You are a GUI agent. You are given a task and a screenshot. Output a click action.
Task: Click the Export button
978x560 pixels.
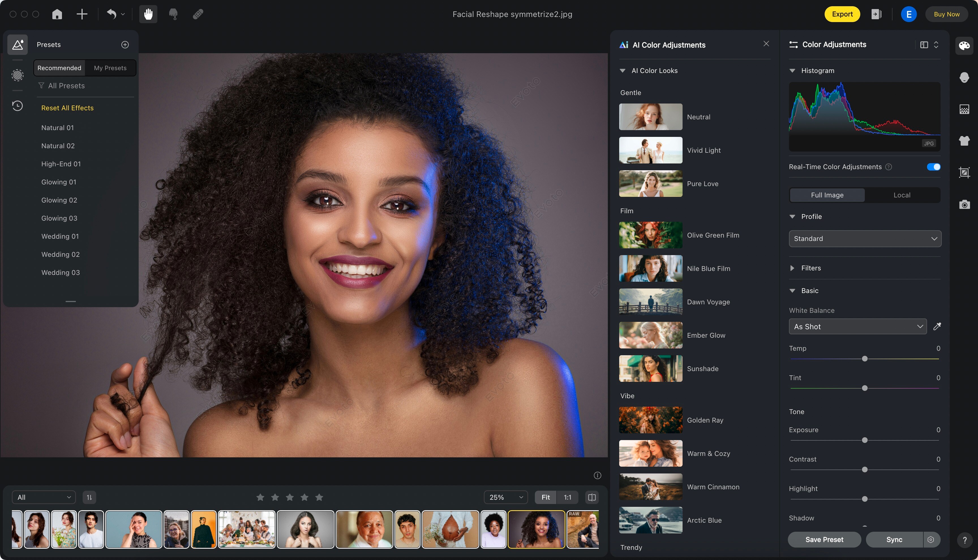[842, 14]
